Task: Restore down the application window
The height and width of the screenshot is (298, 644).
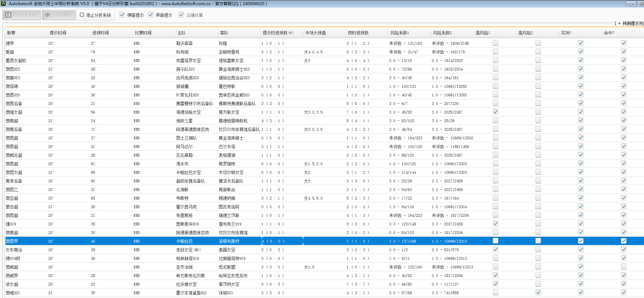Action: tap(641, 4)
